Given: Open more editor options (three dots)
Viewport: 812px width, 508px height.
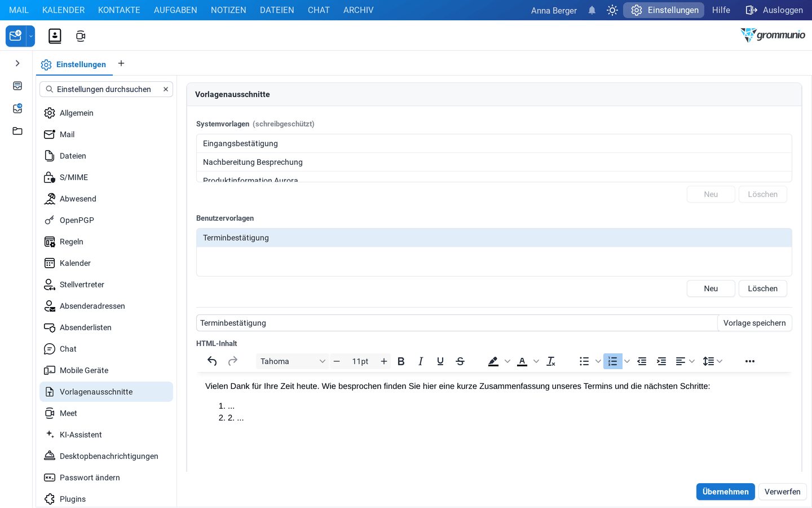Looking at the screenshot, I should [x=750, y=361].
